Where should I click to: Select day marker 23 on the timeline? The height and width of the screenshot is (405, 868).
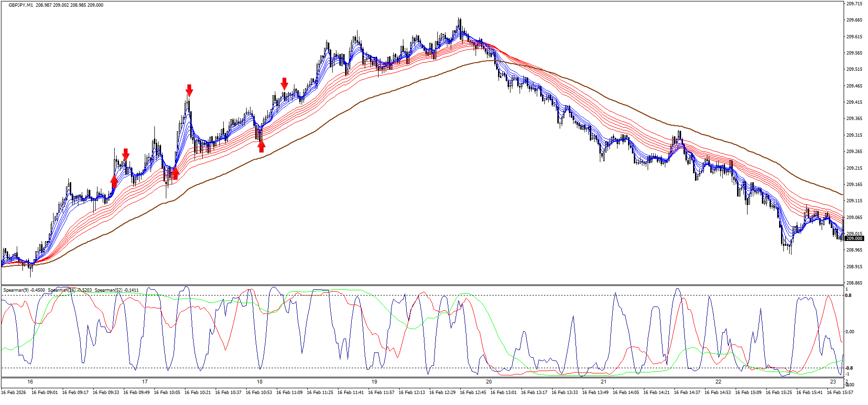click(x=833, y=382)
